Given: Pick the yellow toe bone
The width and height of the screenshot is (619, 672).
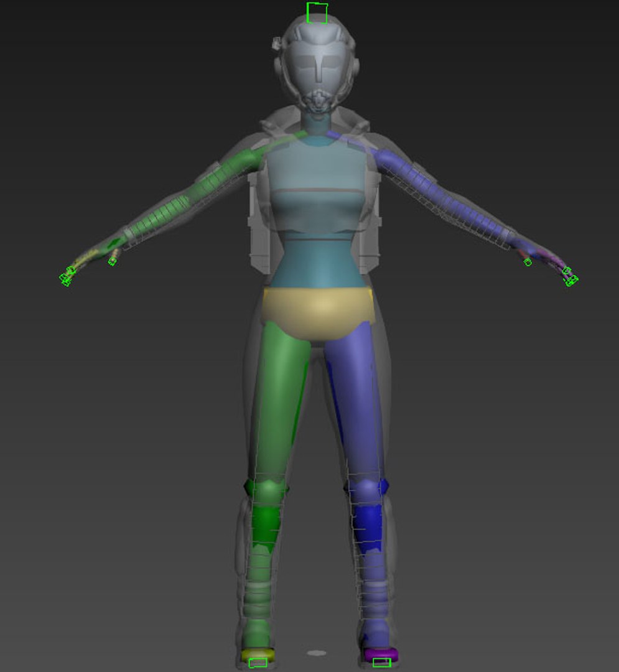Looking at the screenshot, I should pos(258,654).
